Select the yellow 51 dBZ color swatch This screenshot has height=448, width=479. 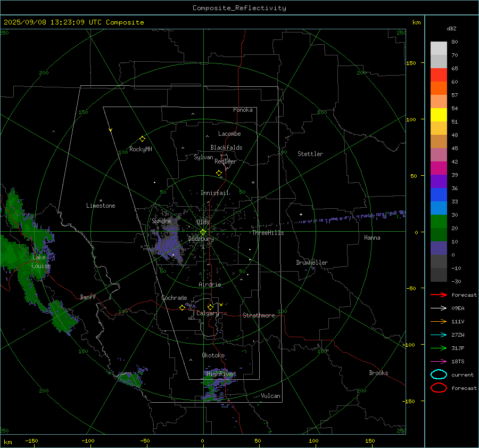439,115
